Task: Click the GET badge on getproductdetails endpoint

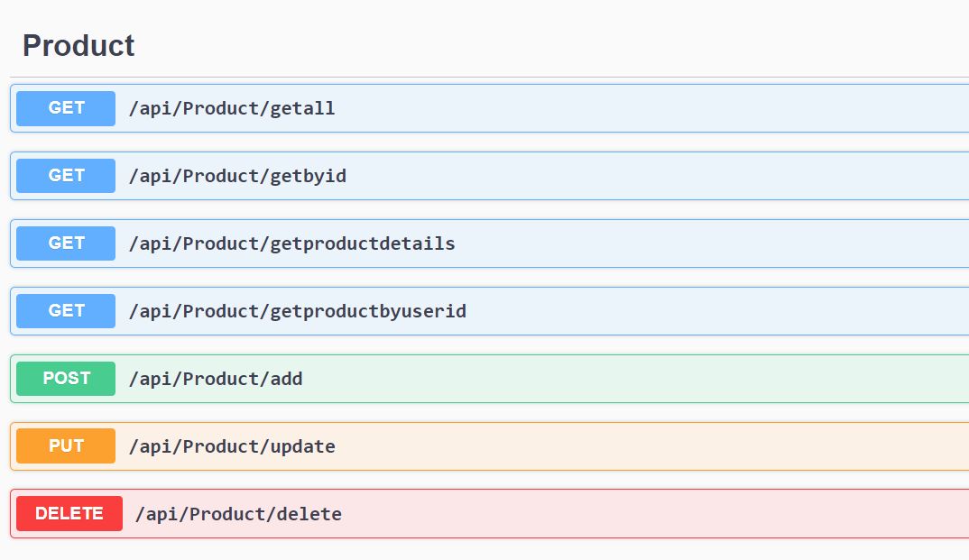Action: point(64,243)
